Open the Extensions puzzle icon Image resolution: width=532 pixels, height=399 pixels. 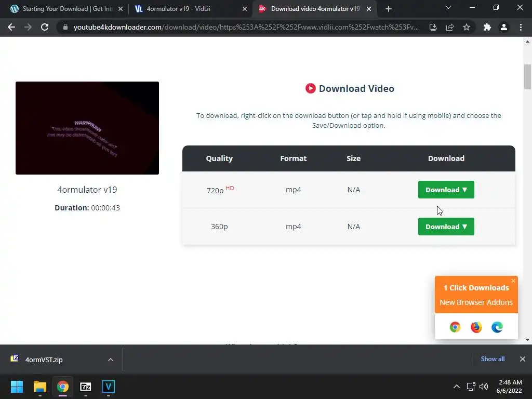coord(487,27)
